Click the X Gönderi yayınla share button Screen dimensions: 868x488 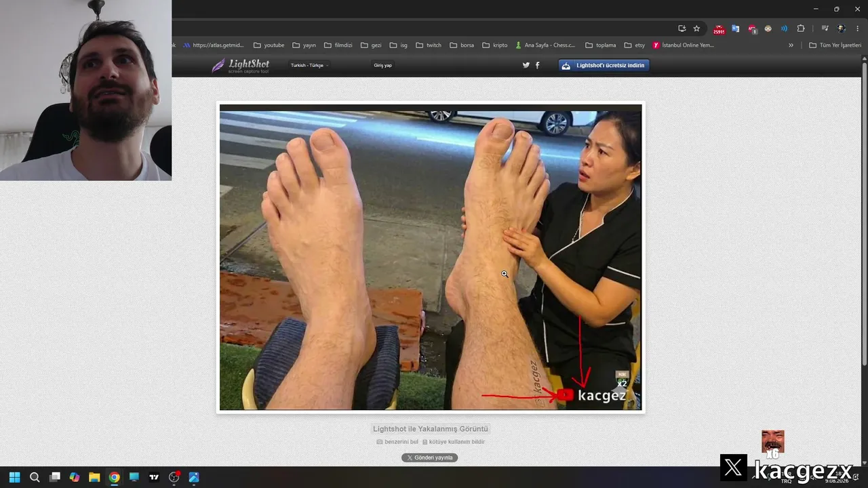click(429, 457)
